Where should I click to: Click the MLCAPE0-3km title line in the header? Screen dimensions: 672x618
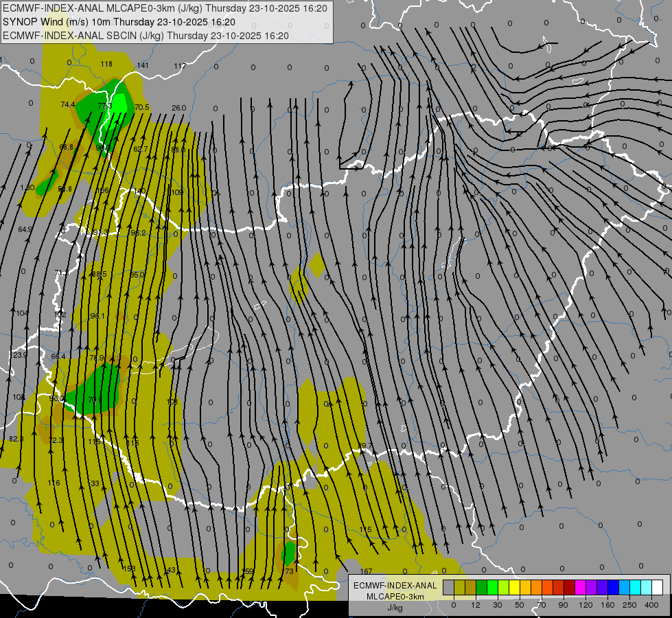pos(165,8)
